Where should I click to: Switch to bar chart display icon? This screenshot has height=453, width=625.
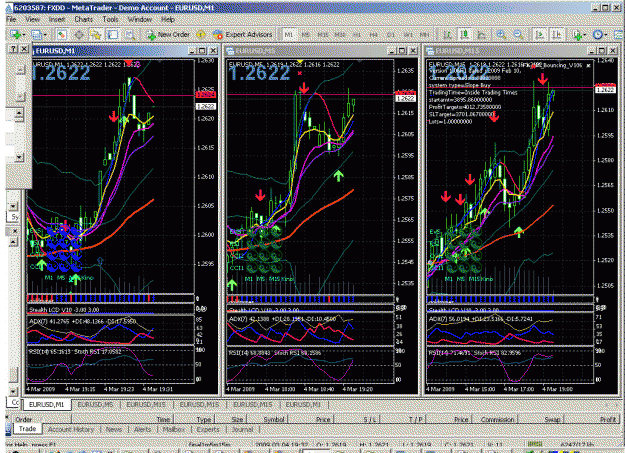pyautogui.click(x=448, y=35)
